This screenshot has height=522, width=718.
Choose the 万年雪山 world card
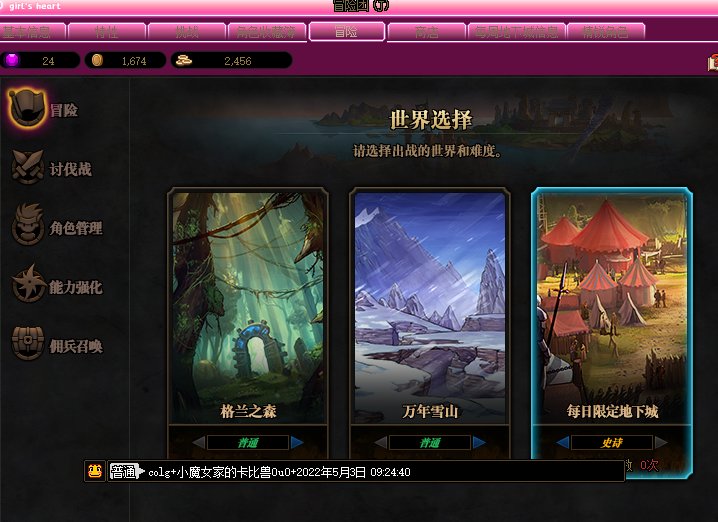pos(430,306)
